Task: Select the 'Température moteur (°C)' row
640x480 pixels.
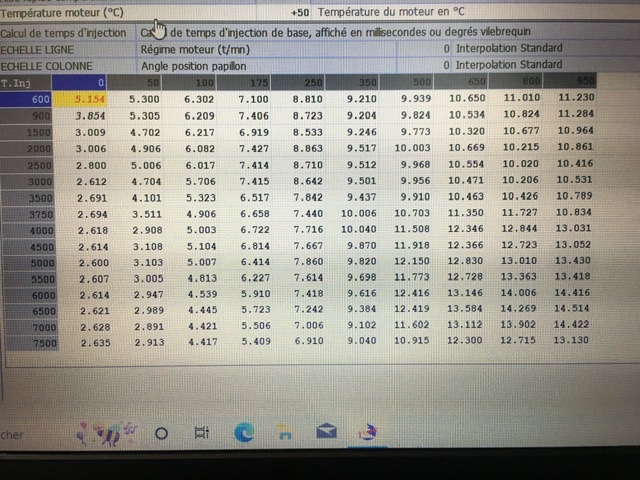Action: pos(65,13)
